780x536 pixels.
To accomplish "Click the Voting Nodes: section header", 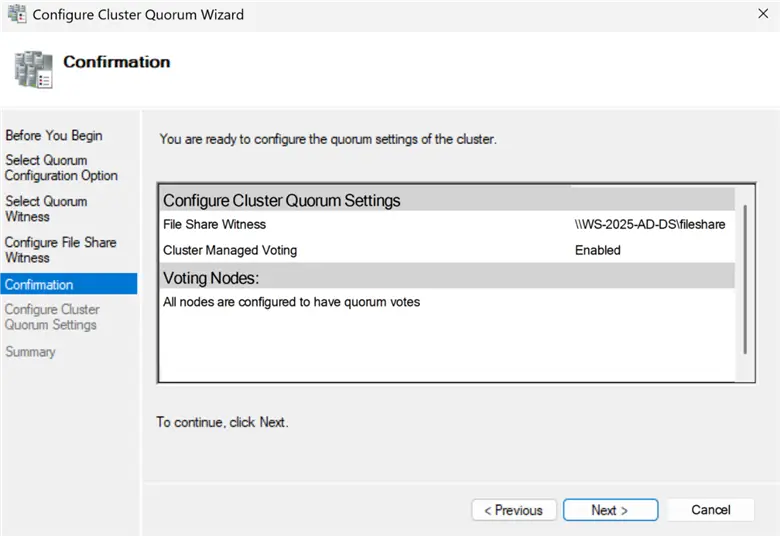I will [446, 278].
